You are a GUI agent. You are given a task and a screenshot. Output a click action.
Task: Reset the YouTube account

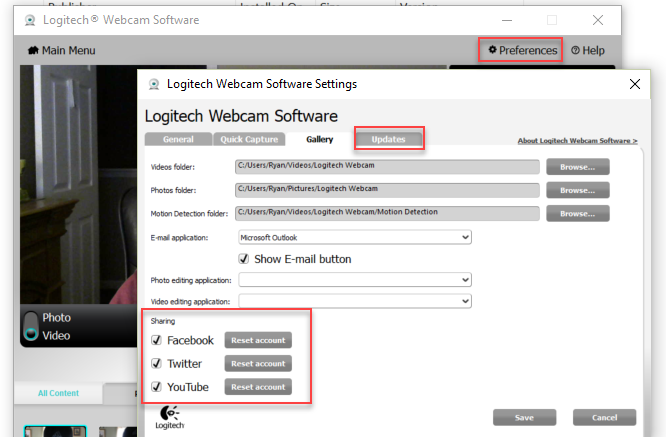258,387
